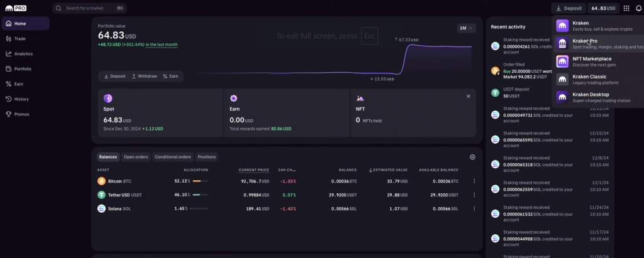Select Kraken Pro in the app switcher
Viewport: 644px width, 258px height.
(x=599, y=43)
